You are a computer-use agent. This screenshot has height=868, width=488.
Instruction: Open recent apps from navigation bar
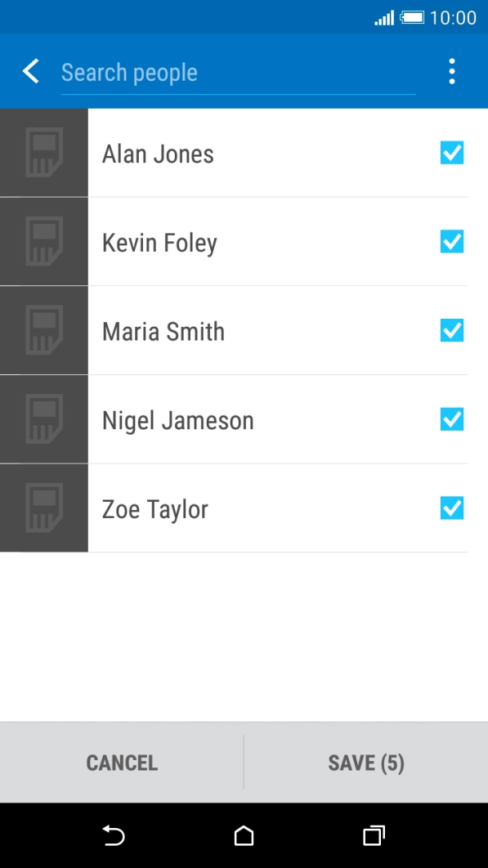374,835
